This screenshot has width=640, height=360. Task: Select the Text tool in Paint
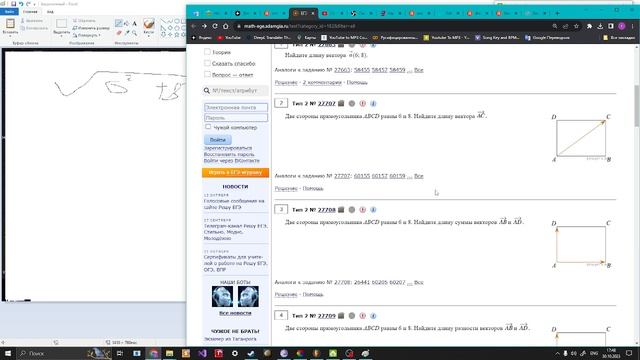pos(134,24)
